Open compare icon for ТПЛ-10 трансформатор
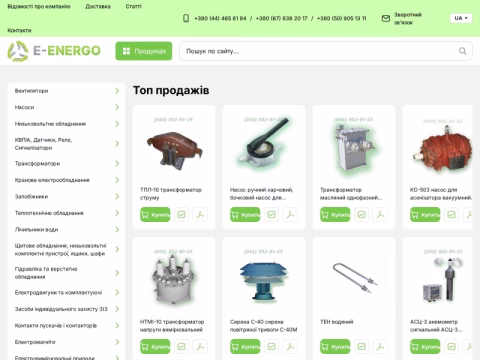 tap(181, 215)
